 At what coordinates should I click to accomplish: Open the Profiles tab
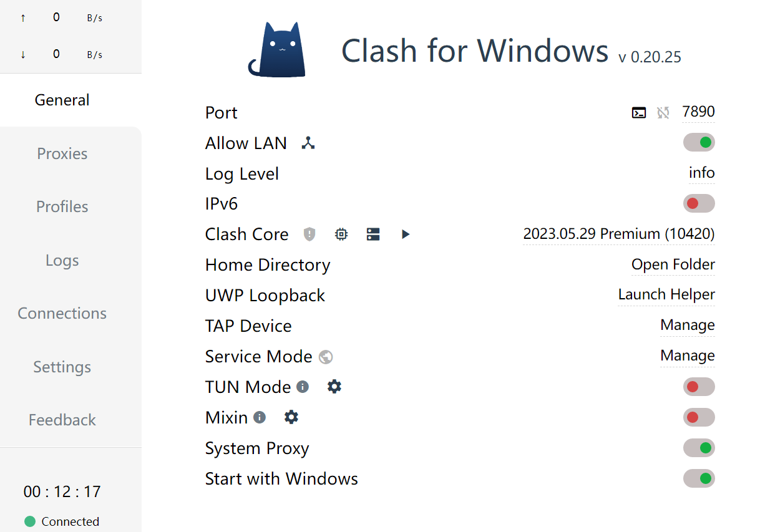tap(62, 206)
